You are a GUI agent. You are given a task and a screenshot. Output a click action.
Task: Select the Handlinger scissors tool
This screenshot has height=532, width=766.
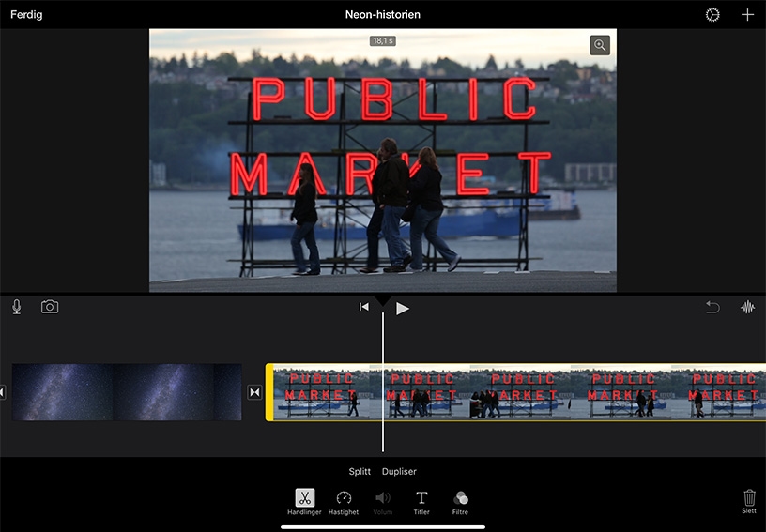pyautogui.click(x=304, y=502)
